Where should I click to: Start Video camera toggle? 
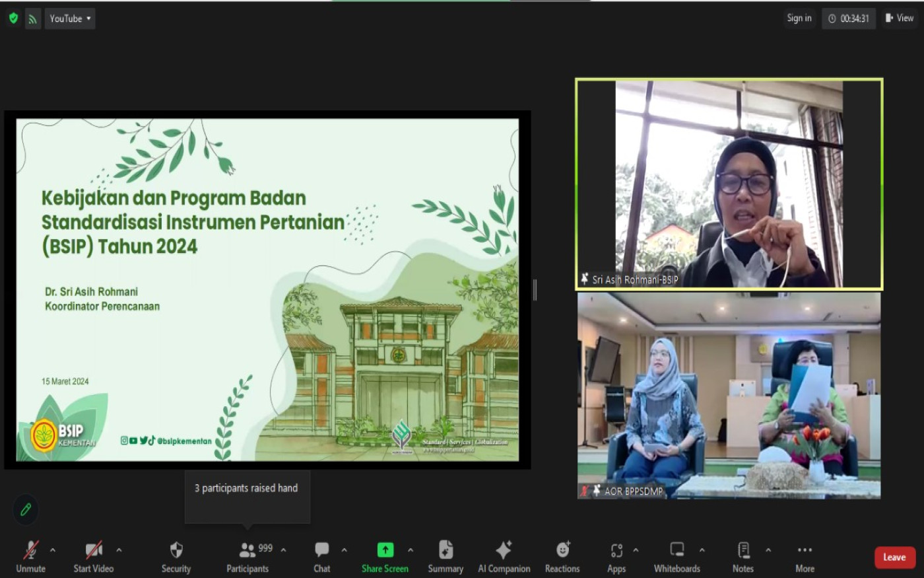tap(94, 550)
